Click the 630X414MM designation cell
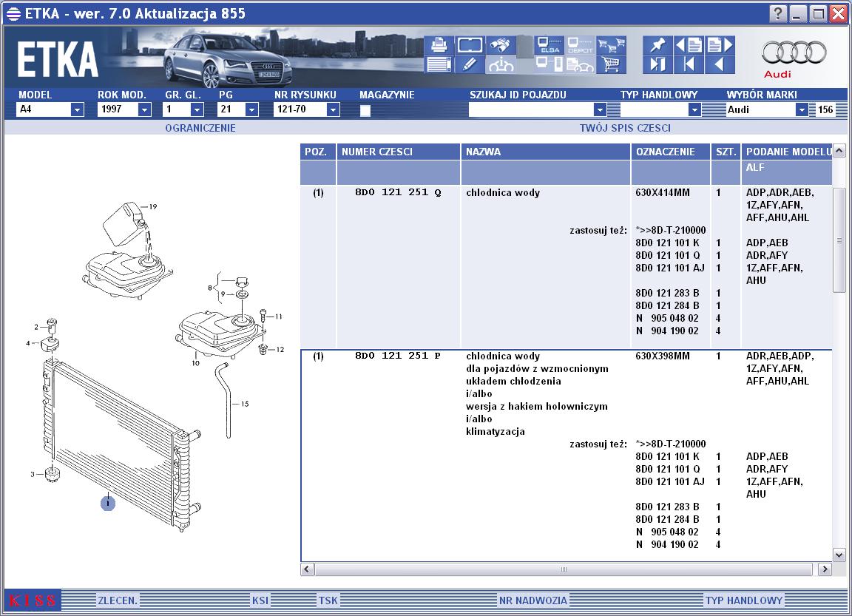Image resolution: width=852 pixels, height=616 pixels. (x=663, y=192)
